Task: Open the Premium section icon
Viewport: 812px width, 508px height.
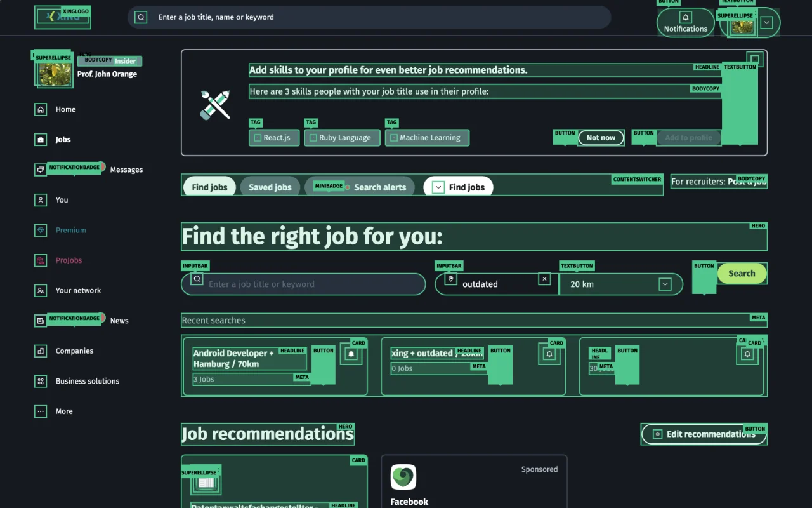Action: click(40, 230)
